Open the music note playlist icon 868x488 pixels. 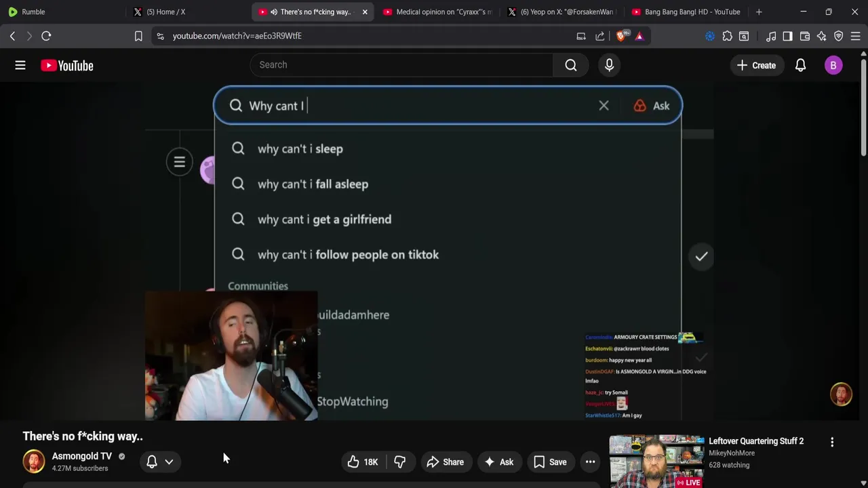pos(771,36)
